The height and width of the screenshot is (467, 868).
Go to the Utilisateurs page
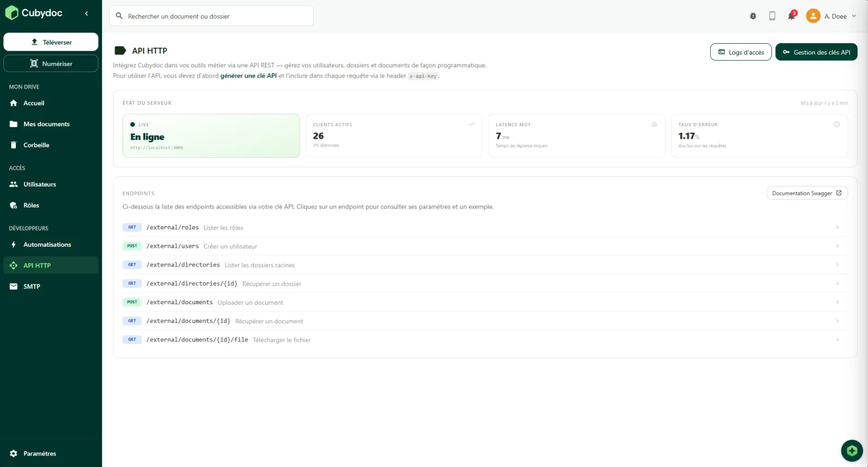pyautogui.click(x=51, y=184)
